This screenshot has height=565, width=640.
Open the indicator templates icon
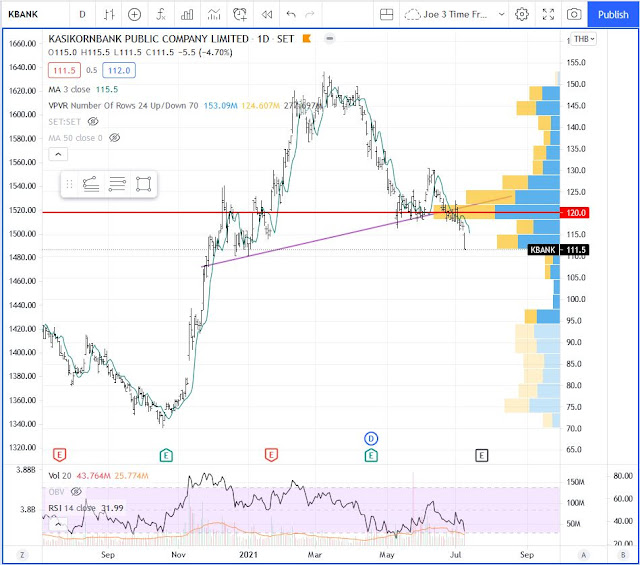213,15
